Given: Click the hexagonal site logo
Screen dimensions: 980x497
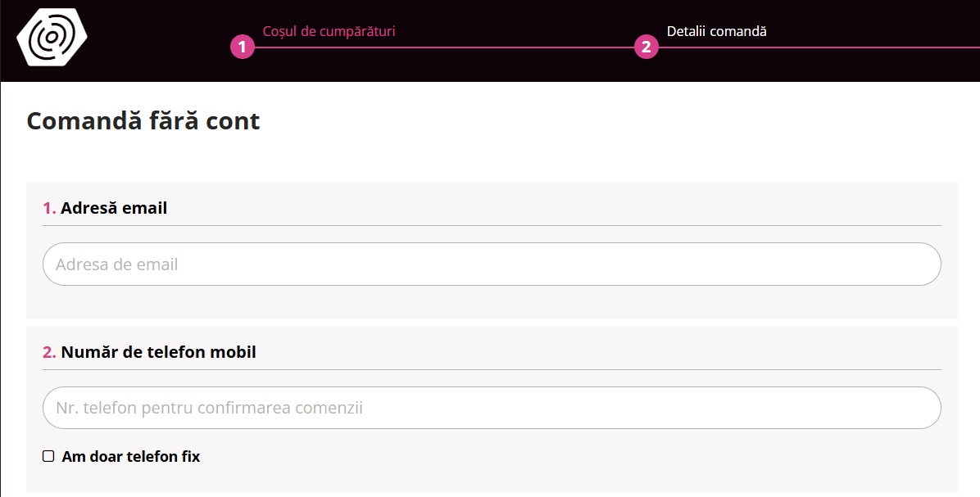Looking at the screenshot, I should (x=52, y=37).
